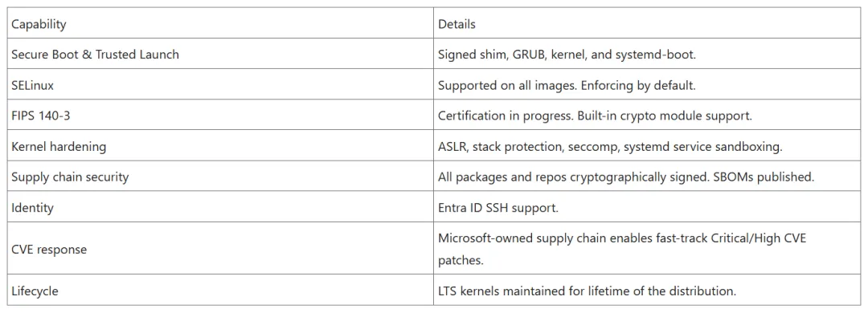Click the Capability column header

coord(220,24)
